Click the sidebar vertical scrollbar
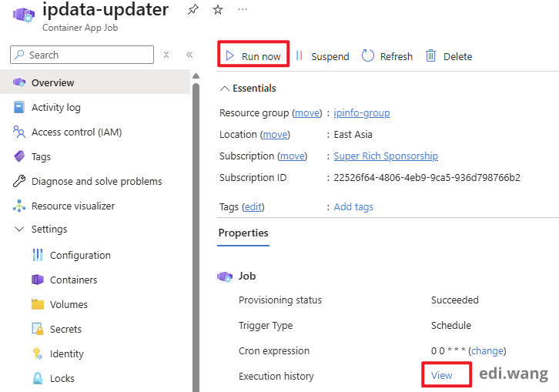This screenshot has height=392, width=559. pos(196,231)
